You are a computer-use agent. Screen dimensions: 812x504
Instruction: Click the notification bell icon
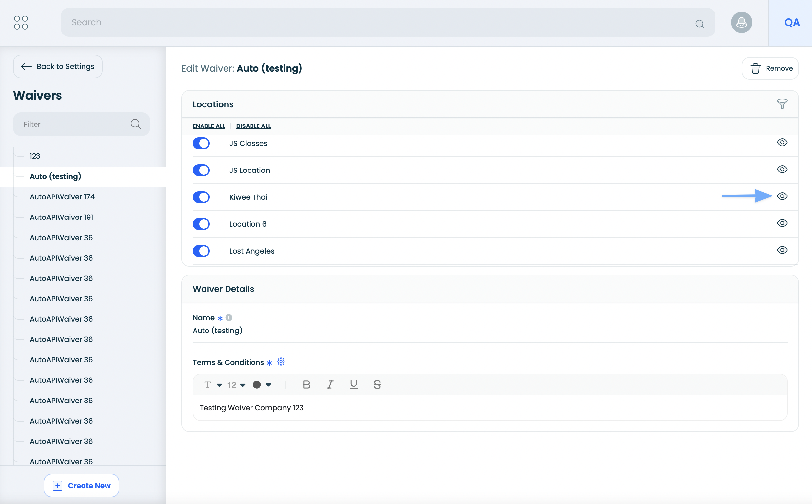click(741, 22)
